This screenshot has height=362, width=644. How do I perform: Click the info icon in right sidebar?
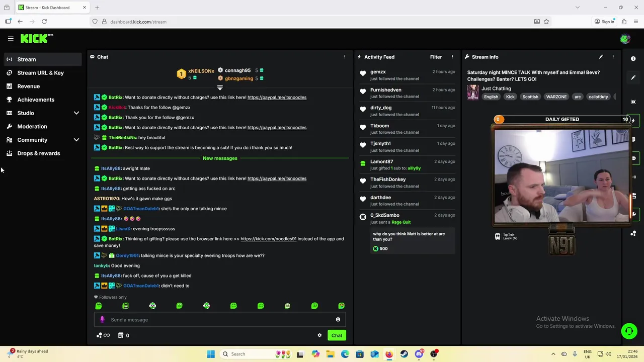(x=633, y=59)
